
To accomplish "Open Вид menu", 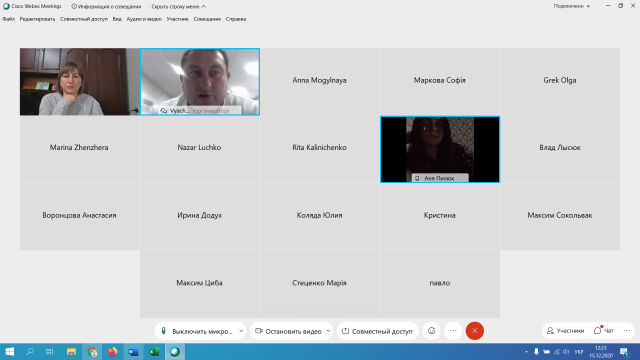I will tap(117, 19).
